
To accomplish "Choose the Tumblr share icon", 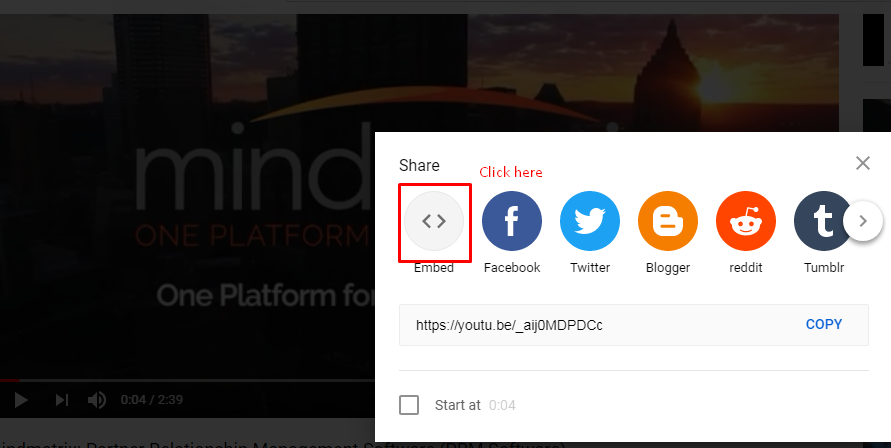I will (x=822, y=221).
